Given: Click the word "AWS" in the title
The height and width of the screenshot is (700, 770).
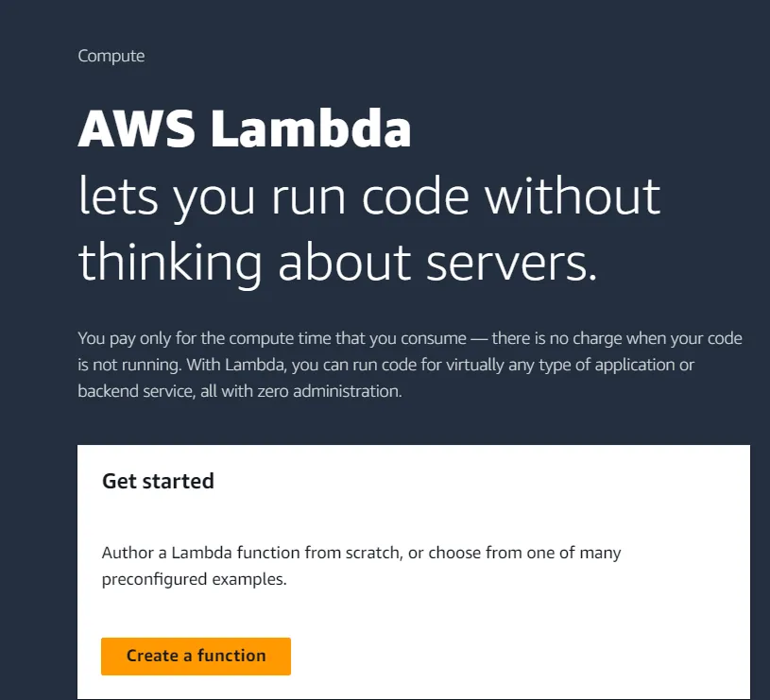Looking at the screenshot, I should click(137, 128).
